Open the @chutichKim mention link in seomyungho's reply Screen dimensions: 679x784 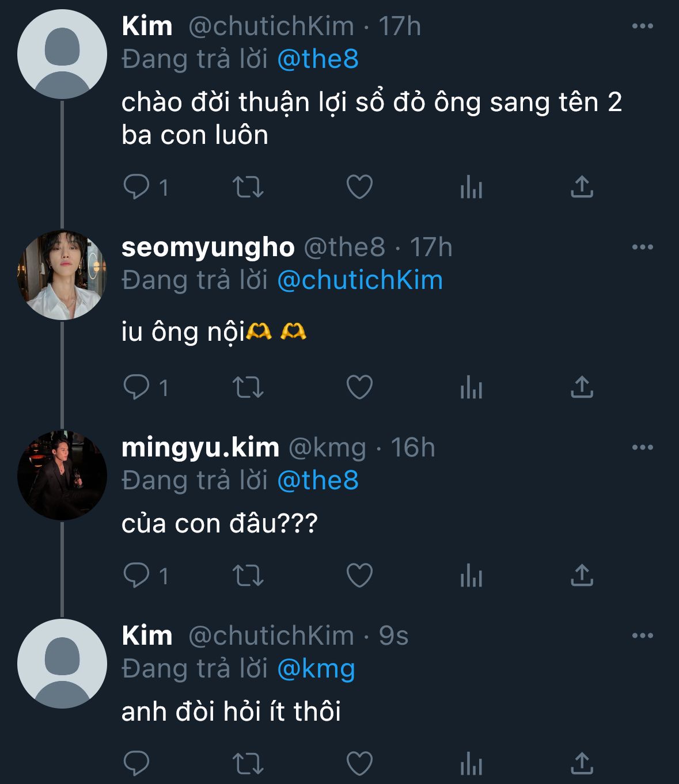coord(360,280)
